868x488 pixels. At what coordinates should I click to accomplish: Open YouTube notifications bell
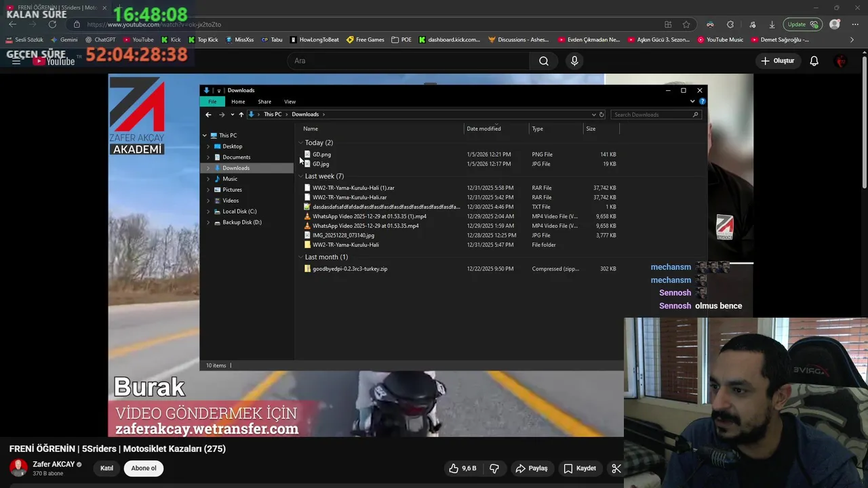pyautogui.click(x=814, y=61)
